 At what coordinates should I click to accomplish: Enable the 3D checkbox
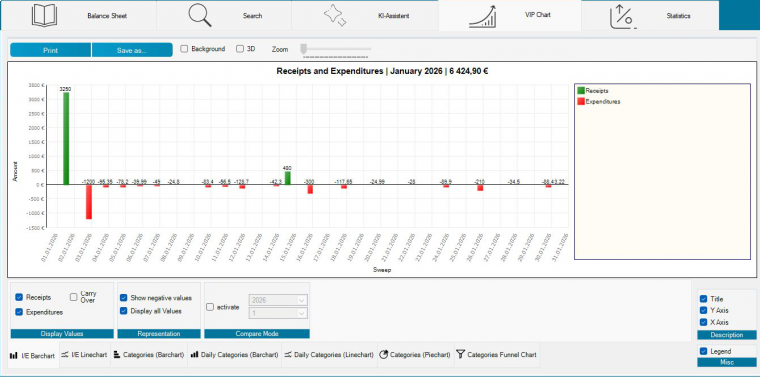pyautogui.click(x=240, y=49)
